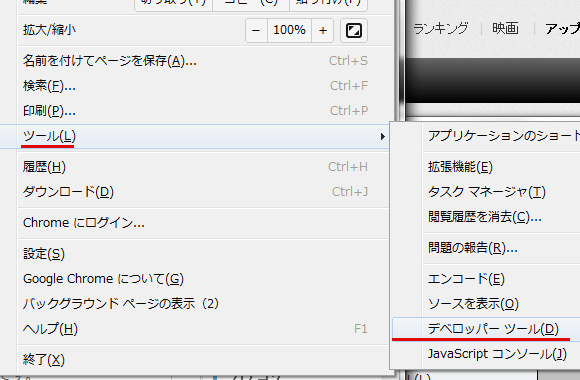The image size is (580, 380).
Task: Click 問題の報告(R)... submenu item
Action: 486,248
